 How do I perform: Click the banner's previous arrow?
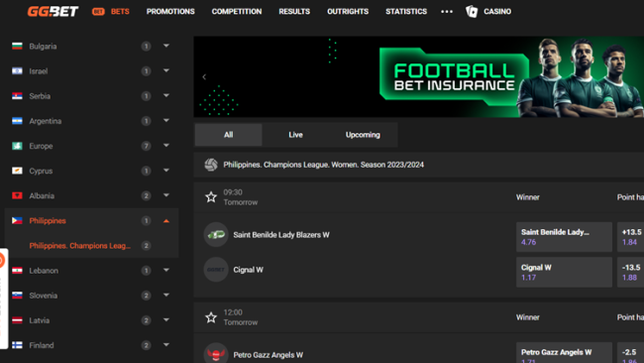click(x=204, y=77)
